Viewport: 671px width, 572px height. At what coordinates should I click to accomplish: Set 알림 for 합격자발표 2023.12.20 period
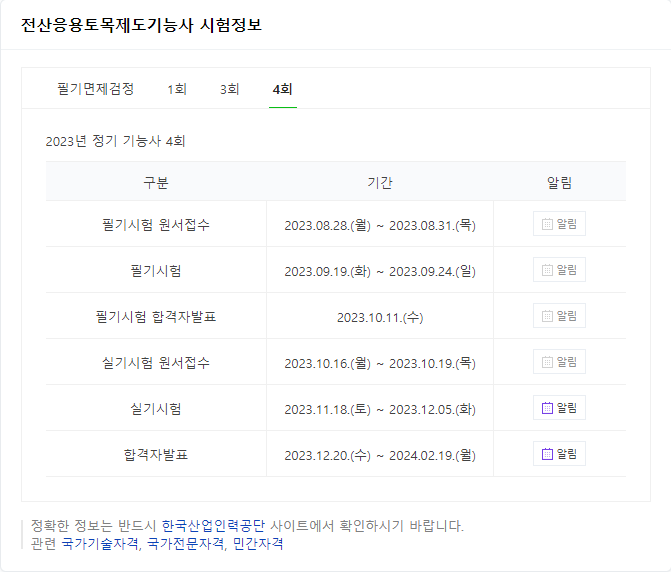559,453
